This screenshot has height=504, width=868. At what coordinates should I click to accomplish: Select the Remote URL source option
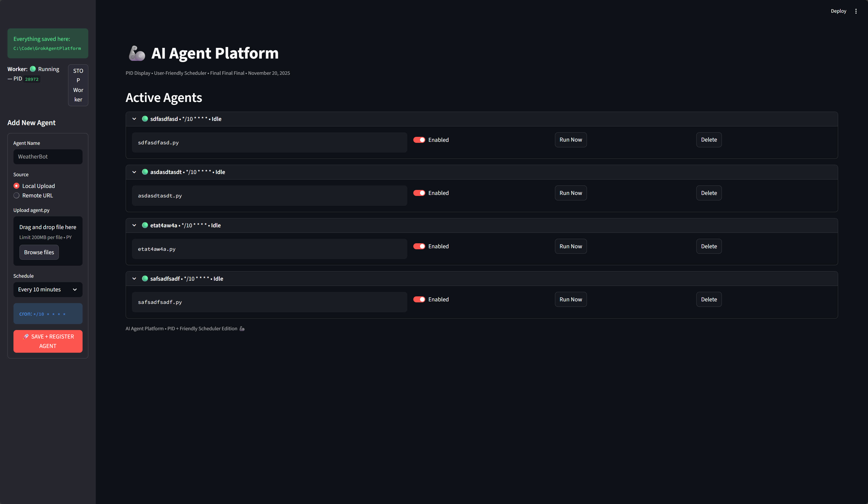coord(16,195)
